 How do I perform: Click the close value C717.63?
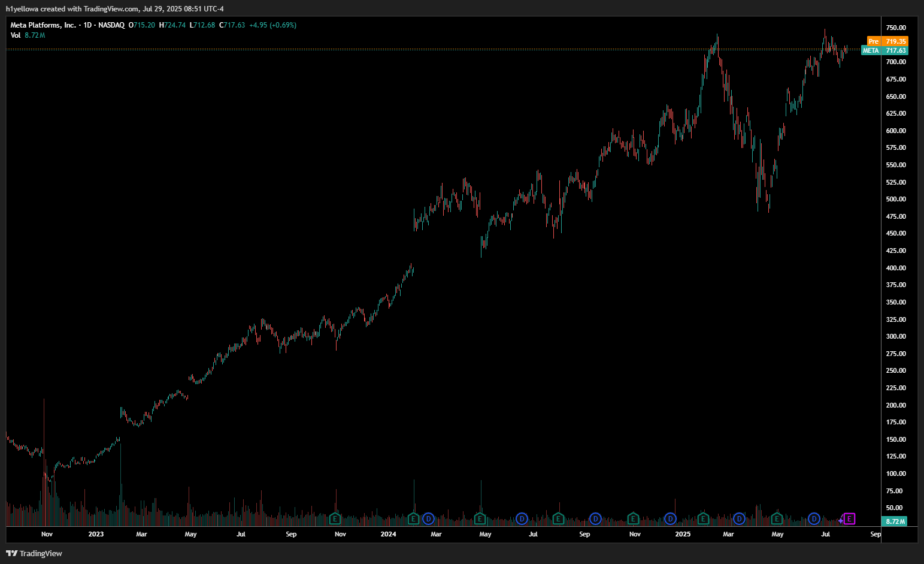pyautogui.click(x=232, y=25)
